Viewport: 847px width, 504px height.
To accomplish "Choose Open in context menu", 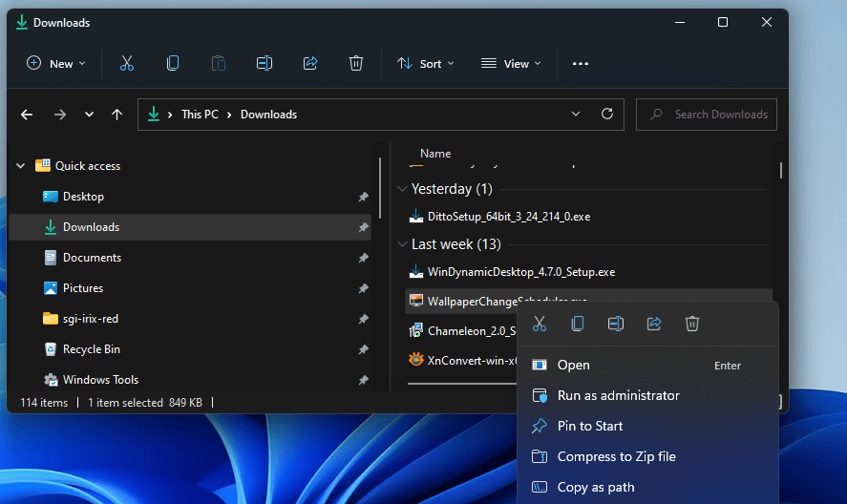I will (x=647, y=366).
